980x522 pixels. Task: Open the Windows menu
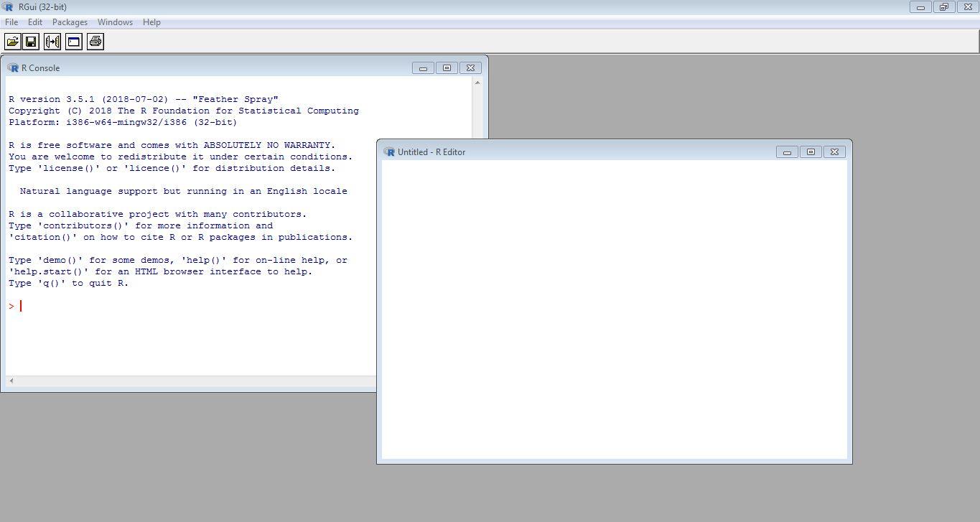pyautogui.click(x=115, y=22)
